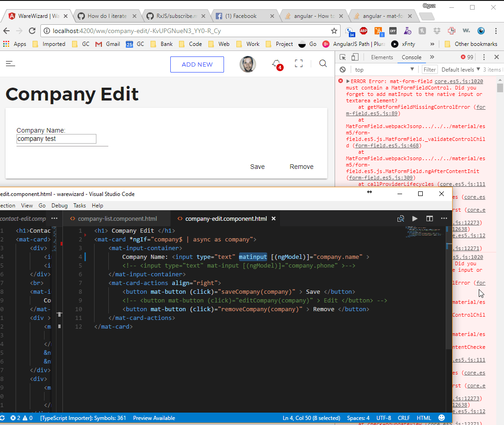Click the hamburger menu icon in WareWizard
The width and height of the screenshot is (504, 425).
click(x=10, y=64)
